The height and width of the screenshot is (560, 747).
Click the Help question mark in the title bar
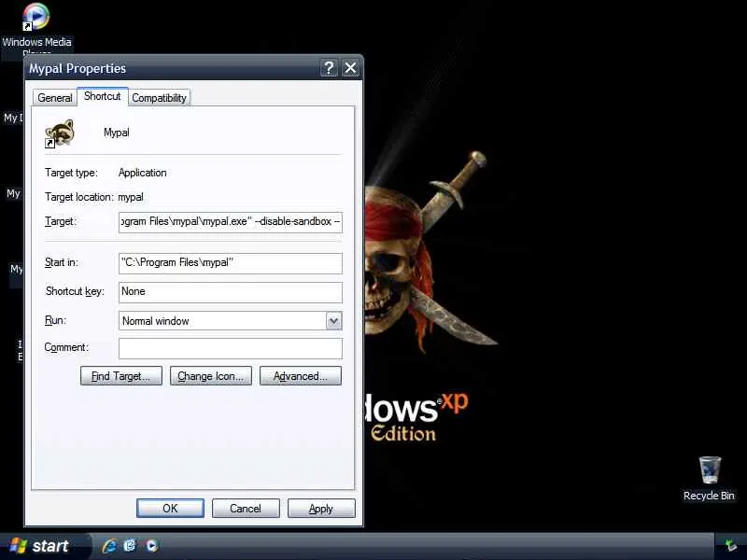pos(329,68)
